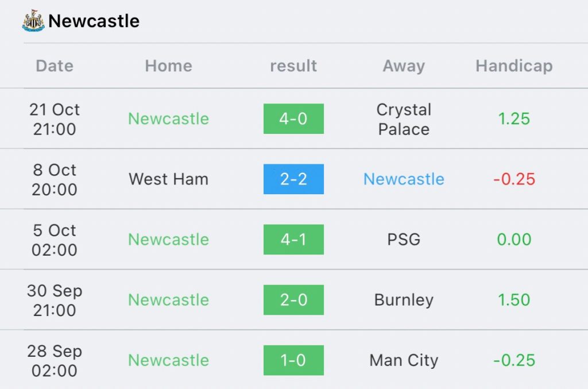Click the Newcastle club crest icon
Screen dimensions: 588x389
[x=33, y=21]
